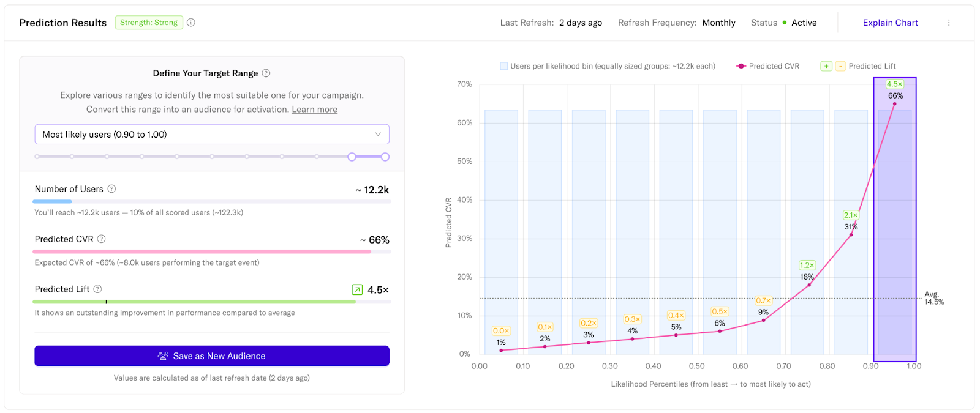Click Save as New Audience button
The height and width of the screenshot is (413, 980).
pos(212,356)
